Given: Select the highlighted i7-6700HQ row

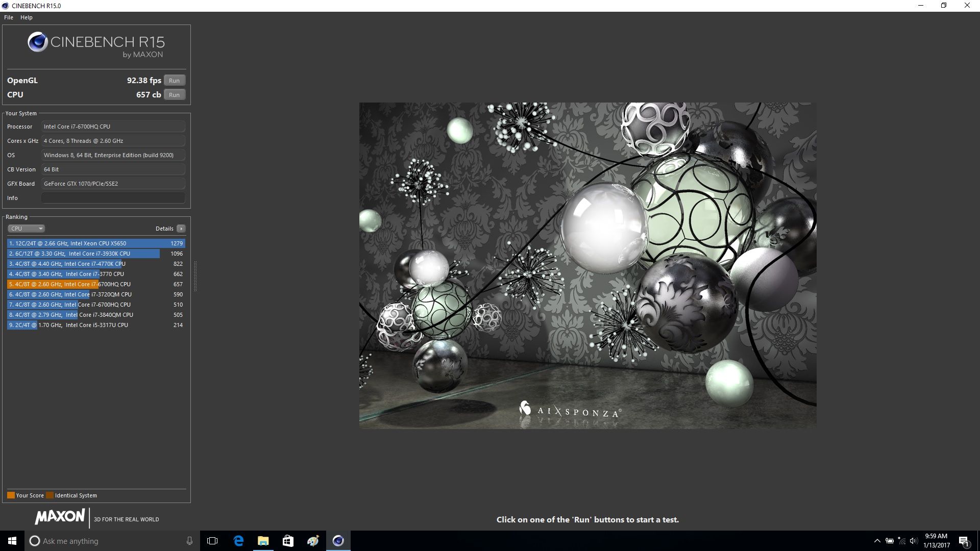Looking at the screenshot, I should 94,284.
